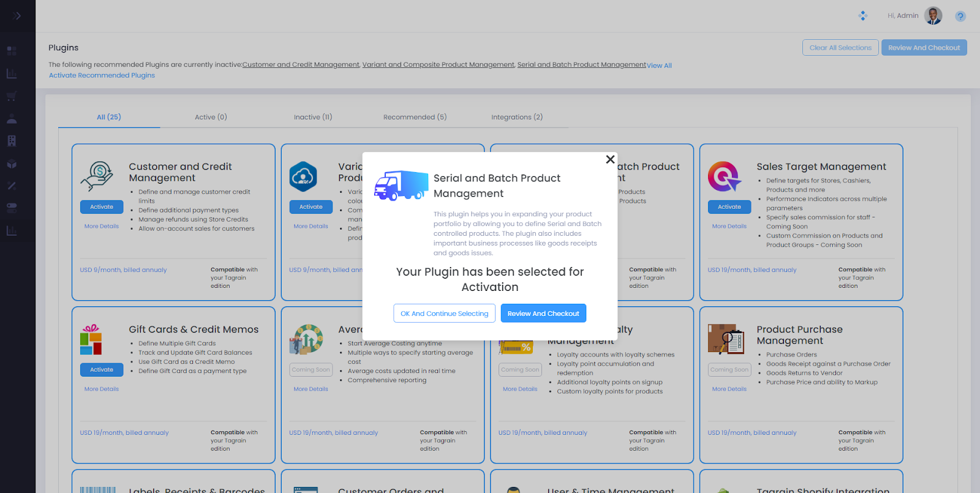Activate the Customer and Credit Management plugin
The width and height of the screenshot is (980, 493).
point(102,207)
